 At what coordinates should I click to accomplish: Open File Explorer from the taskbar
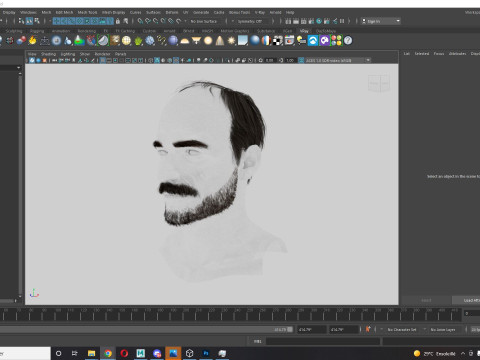(x=91, y=353)
